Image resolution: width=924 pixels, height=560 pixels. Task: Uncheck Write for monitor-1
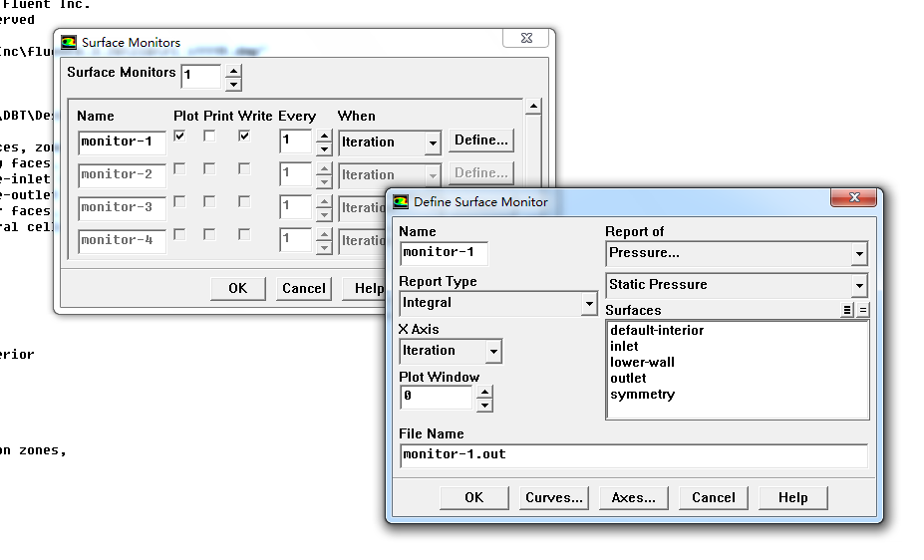244,137
